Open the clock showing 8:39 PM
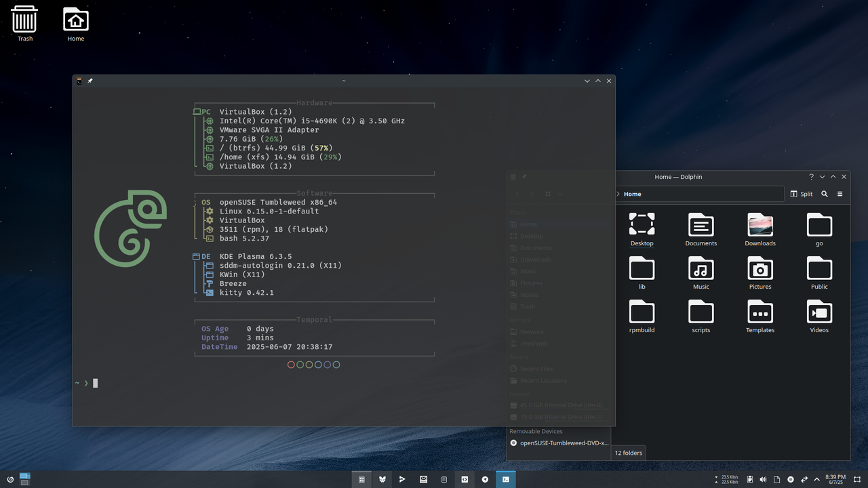 click(x=835, y=479)
